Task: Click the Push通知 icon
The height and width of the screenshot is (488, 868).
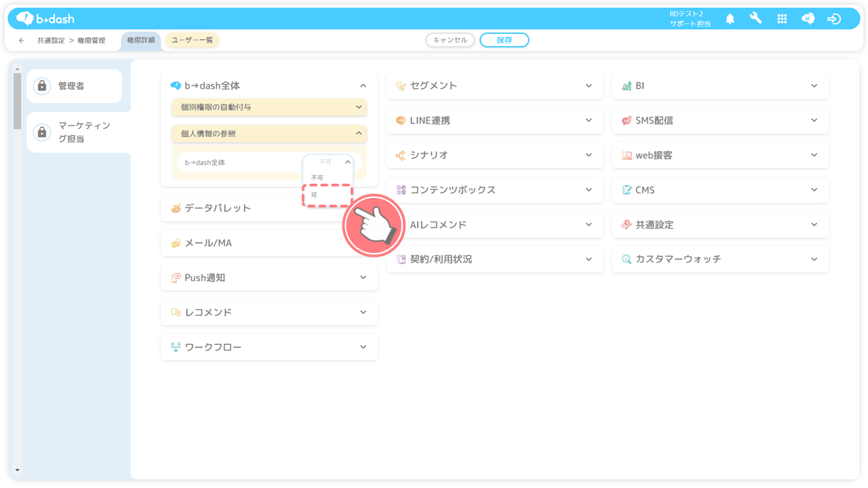Action: pos(176,277)
